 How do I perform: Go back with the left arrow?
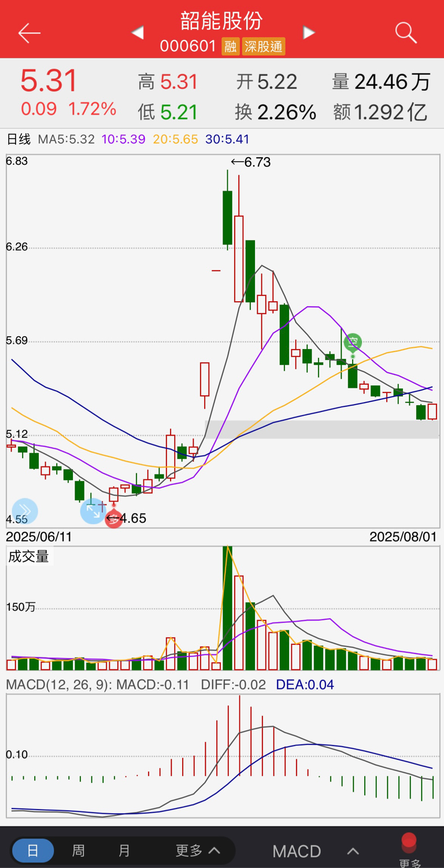tap(29, 34)
